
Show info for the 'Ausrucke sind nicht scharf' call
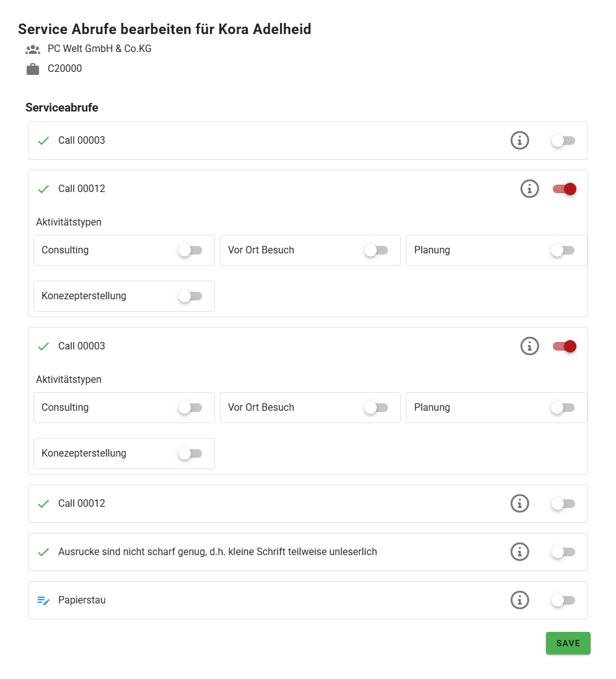(x=519, y=551)
